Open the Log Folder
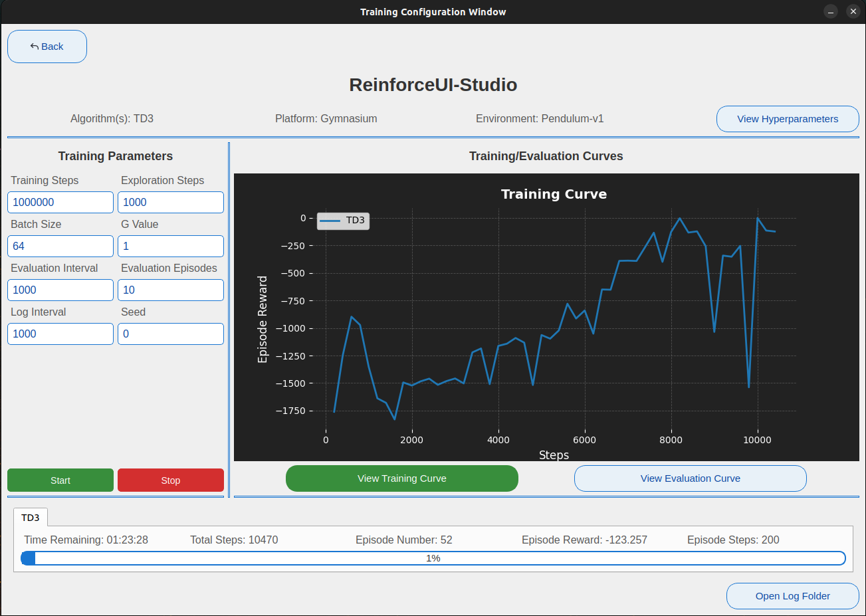The width and height of the screenshot is (866, 616). (792, 595)
